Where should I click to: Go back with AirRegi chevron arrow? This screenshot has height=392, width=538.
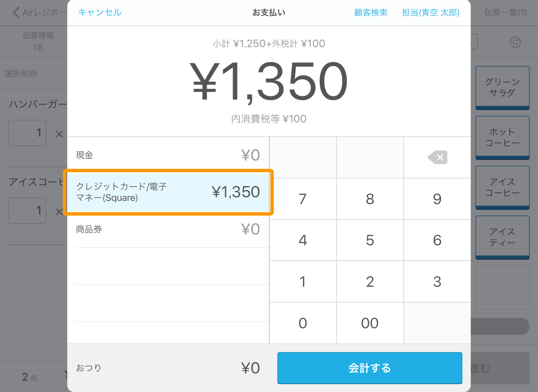click(17, 13)
